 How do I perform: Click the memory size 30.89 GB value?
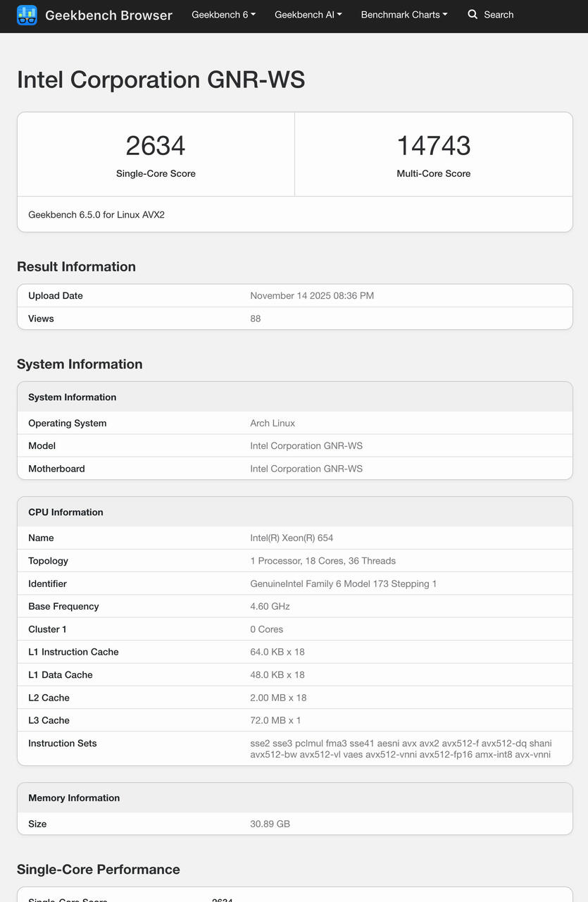(270, 824)
